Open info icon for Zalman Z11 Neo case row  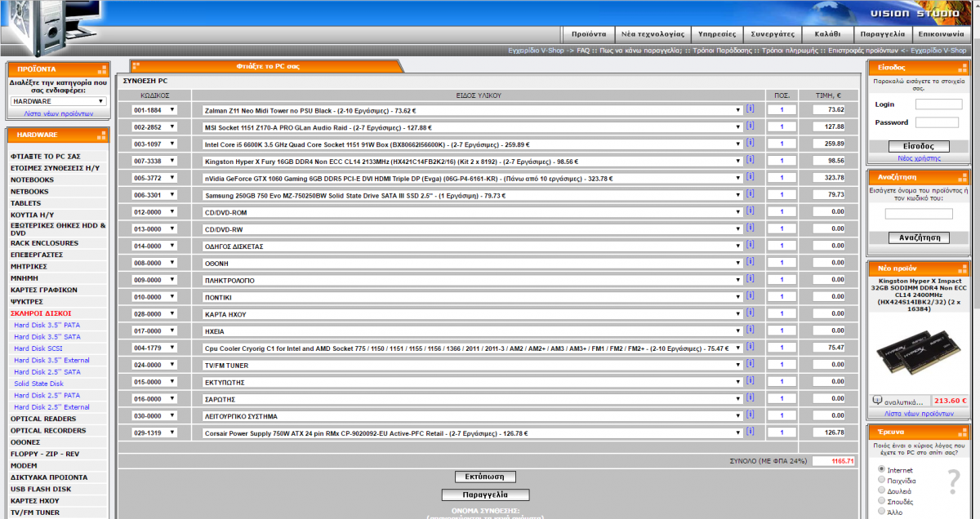point(751,109)
